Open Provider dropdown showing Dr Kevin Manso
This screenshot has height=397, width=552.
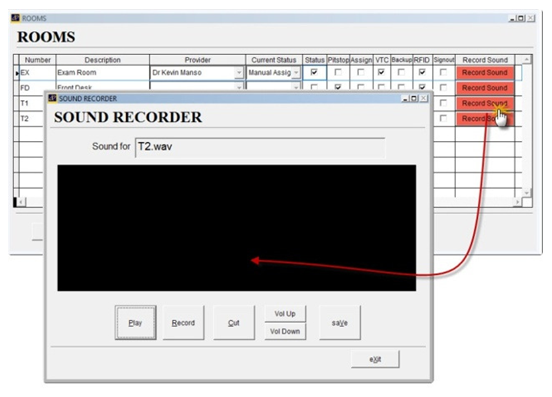point(239,73)
